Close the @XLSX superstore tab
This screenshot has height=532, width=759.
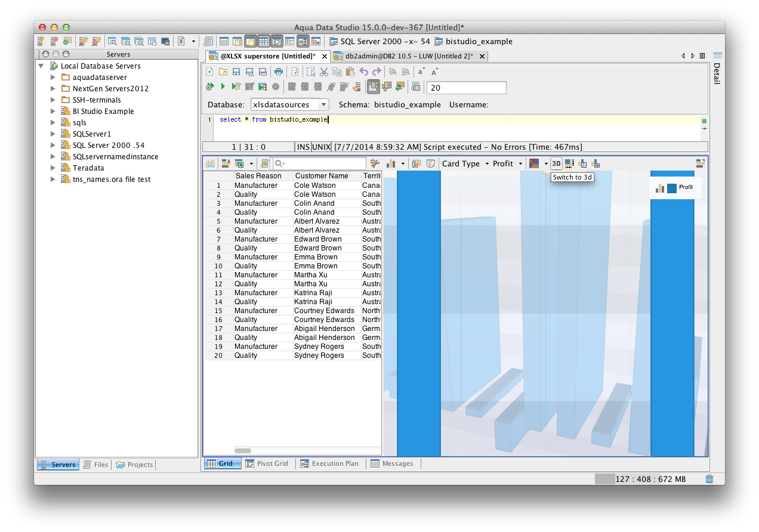pos(325,56)
